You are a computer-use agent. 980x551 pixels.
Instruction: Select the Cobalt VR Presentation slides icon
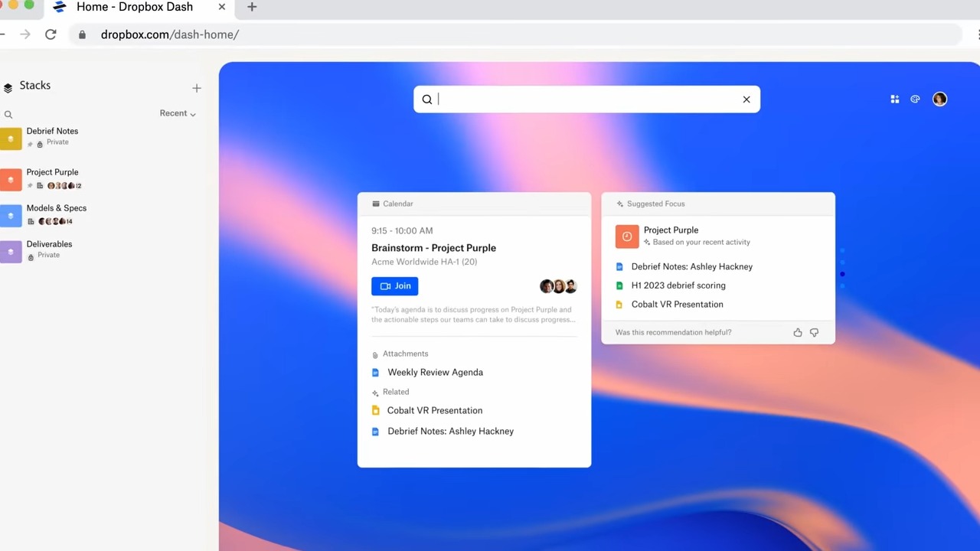619,304
